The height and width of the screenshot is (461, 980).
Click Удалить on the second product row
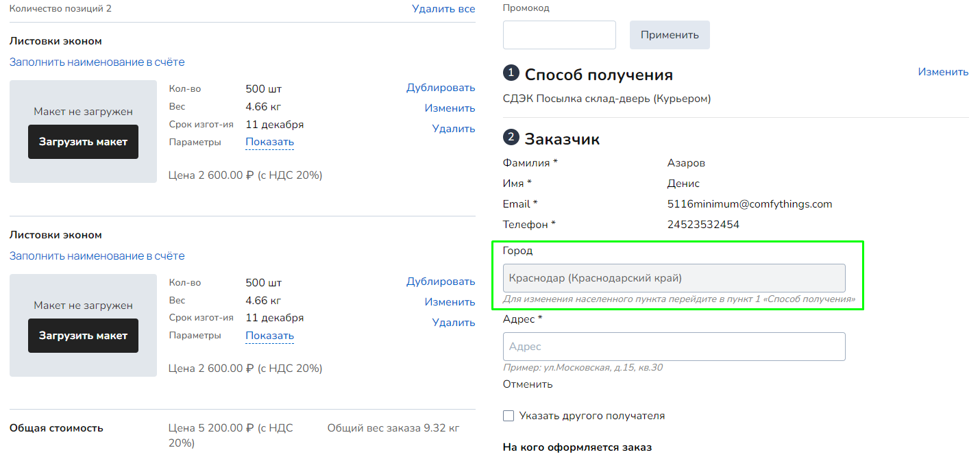[x=453, y=322]
